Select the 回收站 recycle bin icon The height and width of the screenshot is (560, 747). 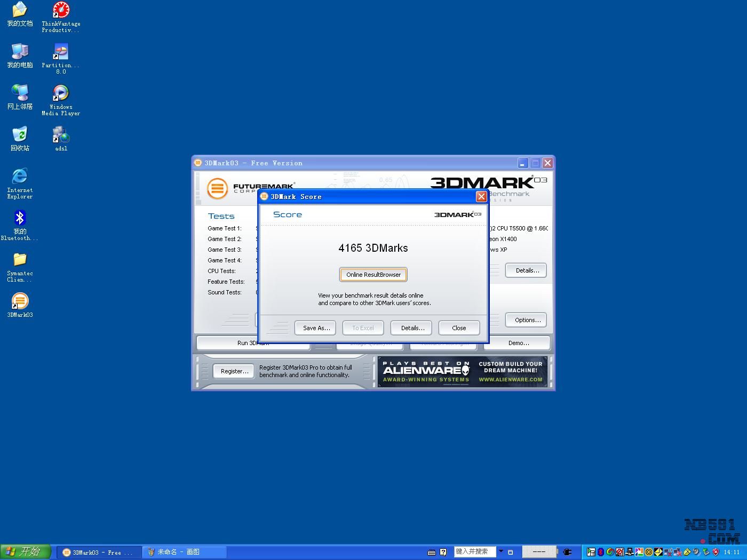pyautogui.click(x=20, y=139)
